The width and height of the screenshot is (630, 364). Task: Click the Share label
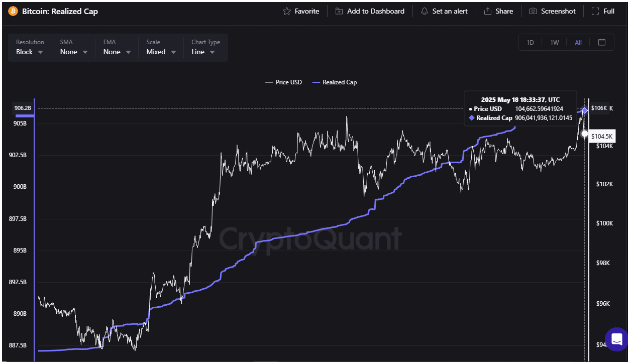click(504, 11)
